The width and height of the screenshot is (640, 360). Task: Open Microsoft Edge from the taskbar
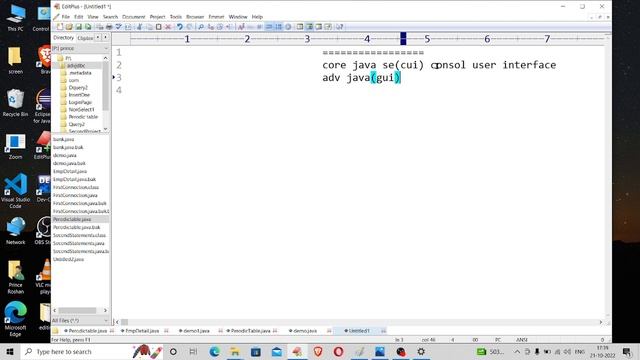pos(214,351)
